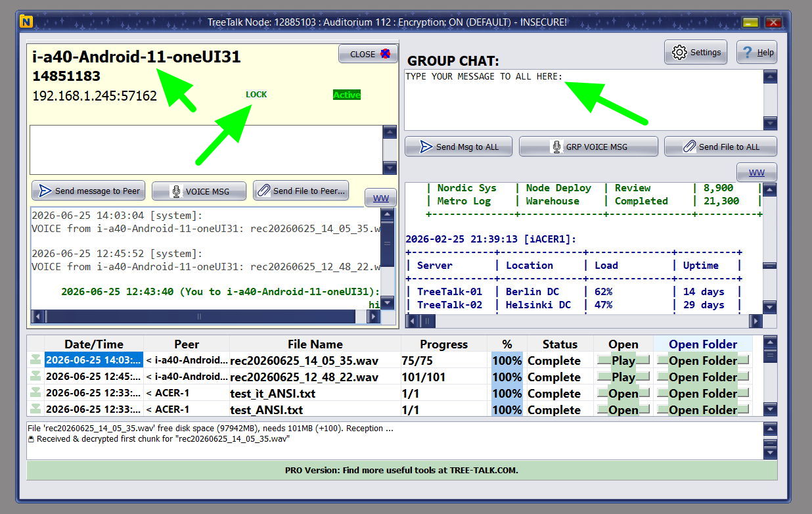Click the paperclip icon on Send File to ALL
Screen dimensions: 812x514
tap(689, 147)
